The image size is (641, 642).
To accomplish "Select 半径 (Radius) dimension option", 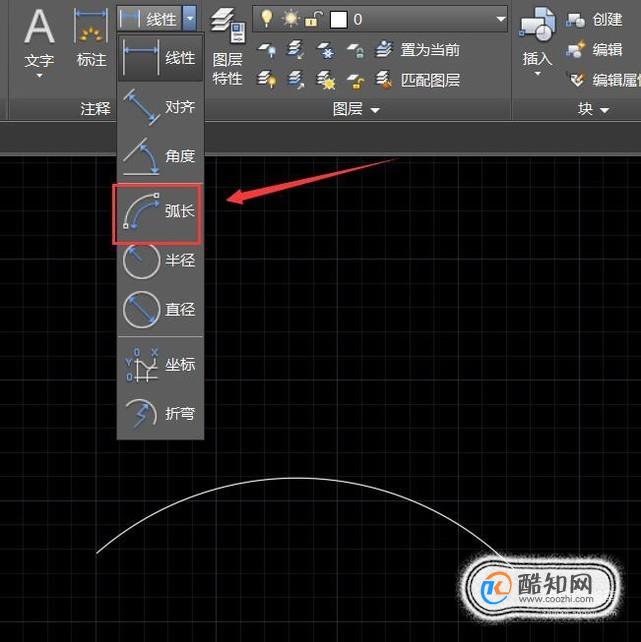I will (x=160, y=260).
